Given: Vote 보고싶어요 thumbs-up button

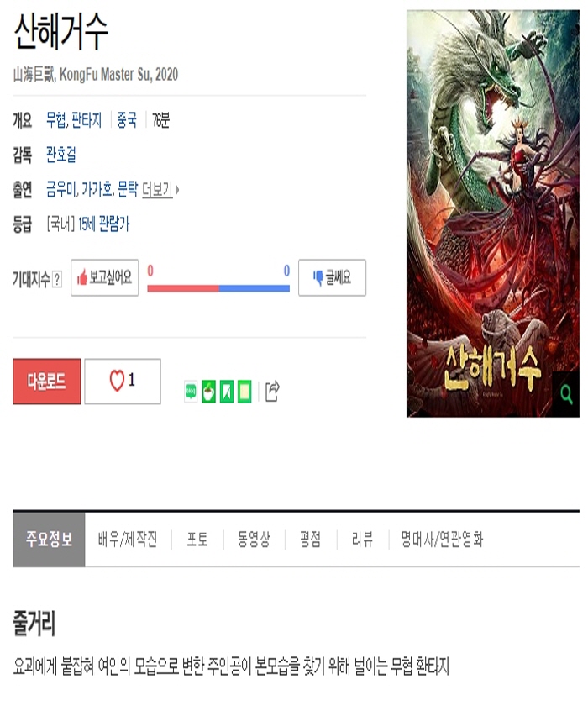Looking at the screenshot, I should (x=104, y=277).
